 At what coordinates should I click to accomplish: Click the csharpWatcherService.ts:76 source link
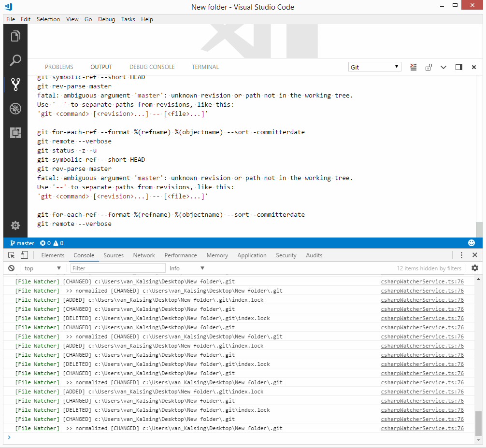(x=422, y=281)
